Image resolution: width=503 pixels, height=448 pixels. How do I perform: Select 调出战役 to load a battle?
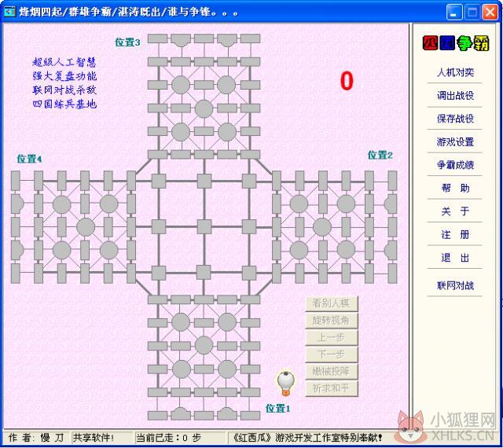coord(455,96)
